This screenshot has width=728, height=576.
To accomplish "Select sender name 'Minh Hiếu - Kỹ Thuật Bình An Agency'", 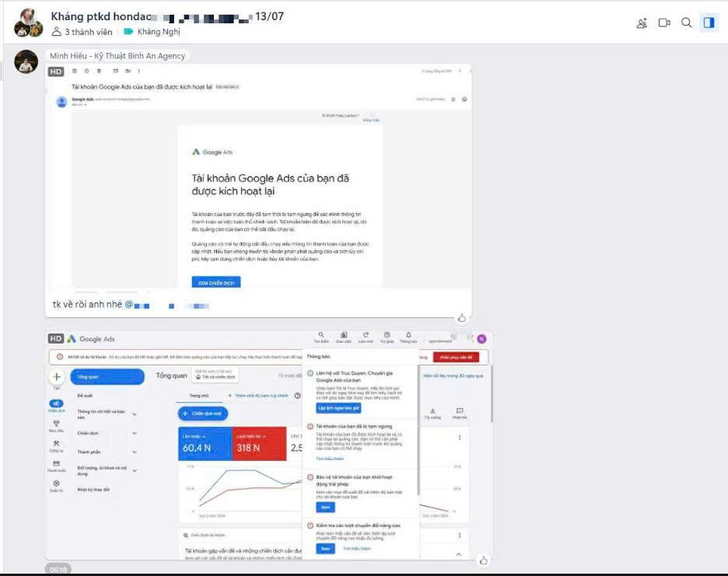I will point(117,56).
